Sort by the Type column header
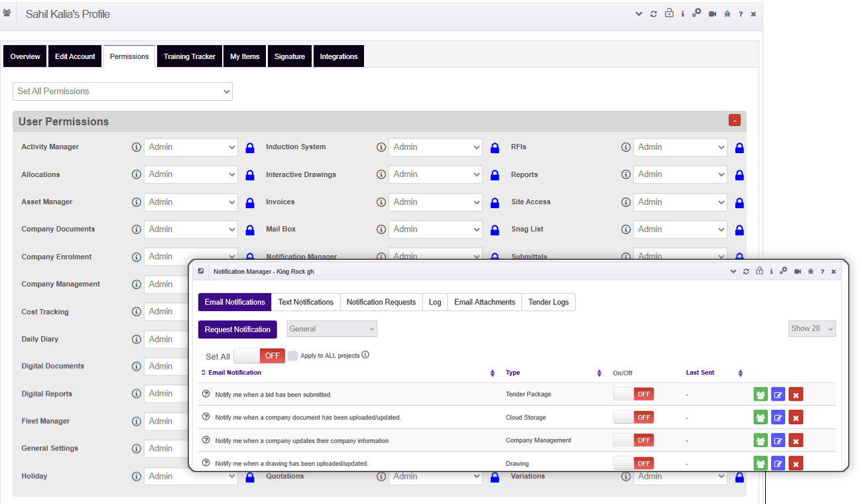The image size is (862, 504). tap(513, 373)
